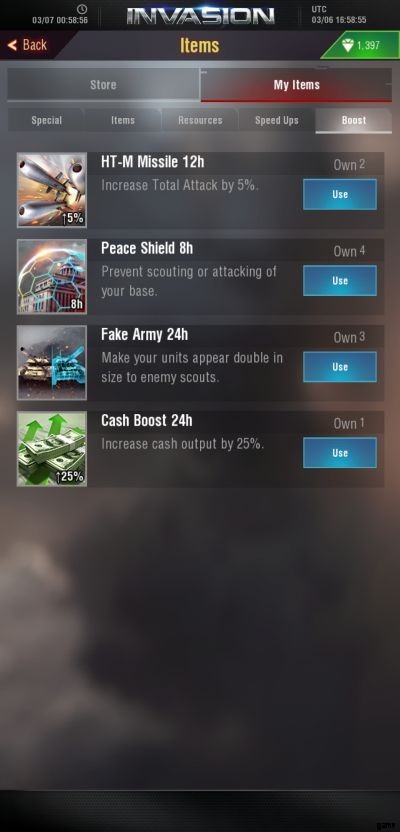This screenshot has height=832, width=400.
Task: Open the Speed Ups category tab
Action: coord(277,120)
